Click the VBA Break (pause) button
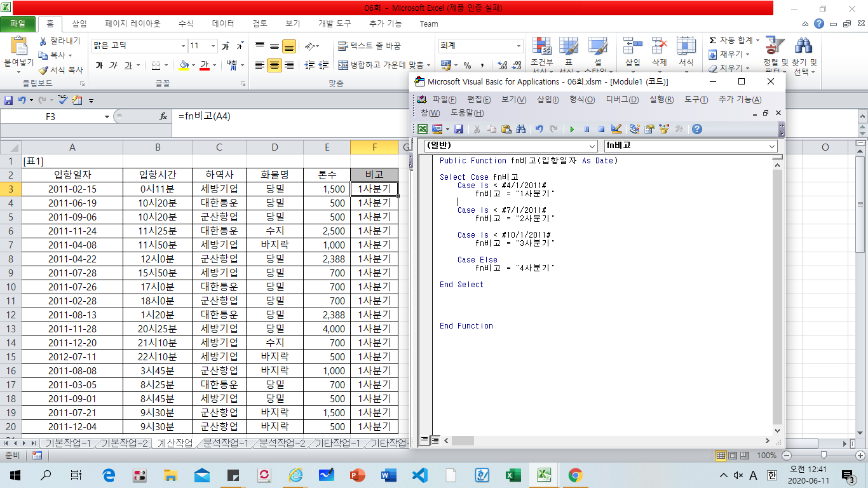Viewport: 868px width, 488px height. point(587,129)
